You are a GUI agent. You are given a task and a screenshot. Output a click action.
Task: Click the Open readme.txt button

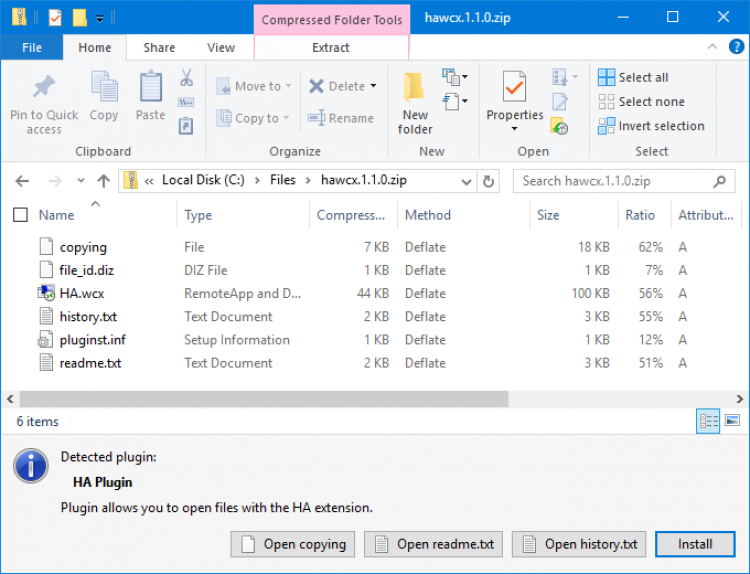click(x=433, y=544)
